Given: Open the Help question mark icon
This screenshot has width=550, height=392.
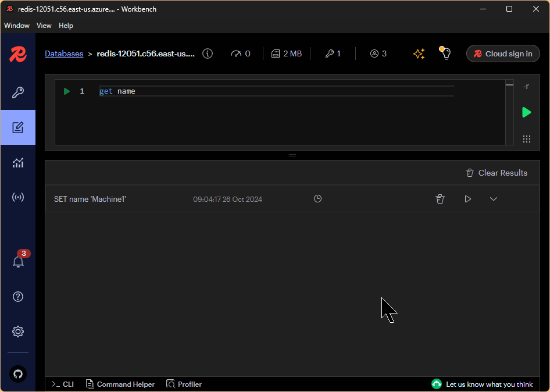Looking at the screenshot, I should tap(18, 297).
